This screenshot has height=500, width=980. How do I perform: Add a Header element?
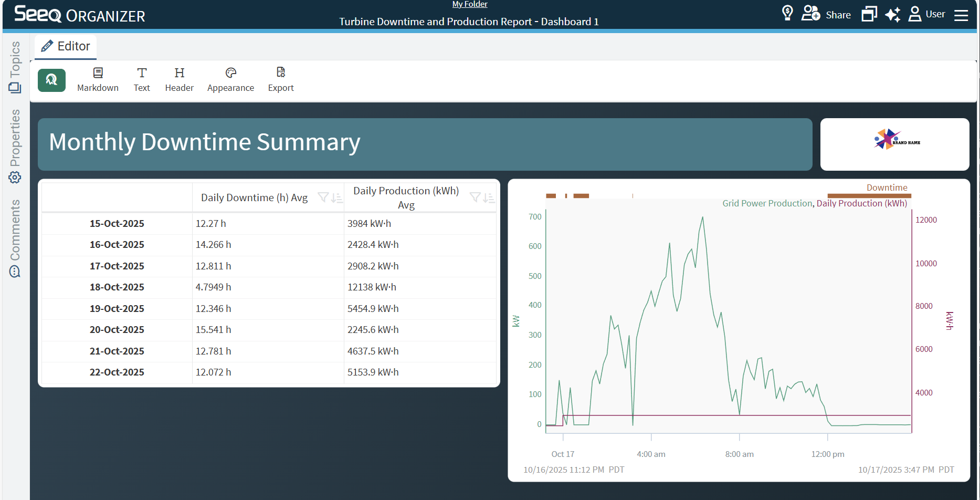click(x=179, y=79)
